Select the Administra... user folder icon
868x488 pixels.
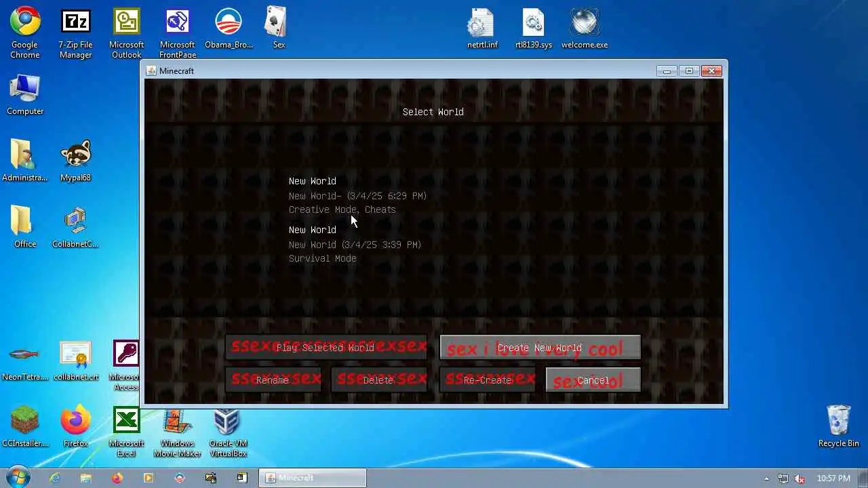25,161
